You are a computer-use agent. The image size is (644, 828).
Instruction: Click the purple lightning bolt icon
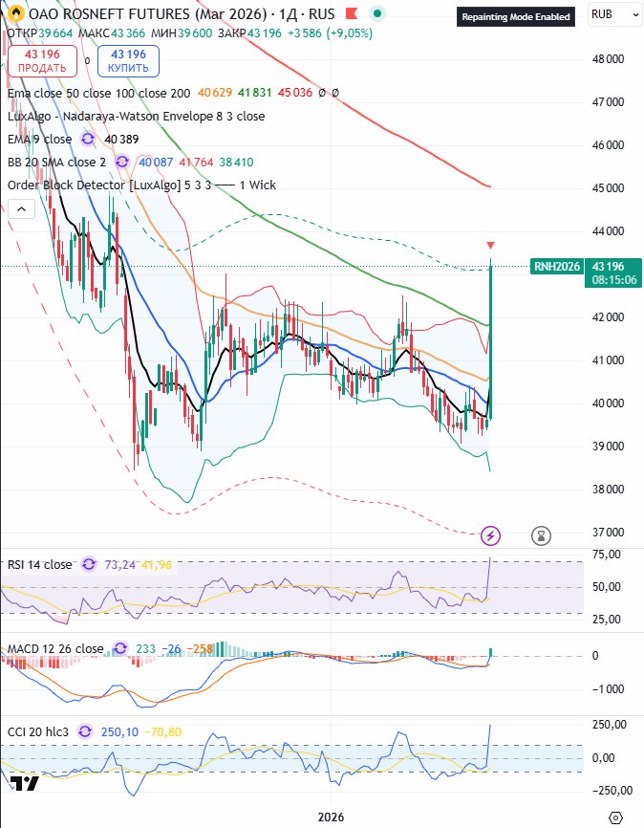(x=491, y=536)
